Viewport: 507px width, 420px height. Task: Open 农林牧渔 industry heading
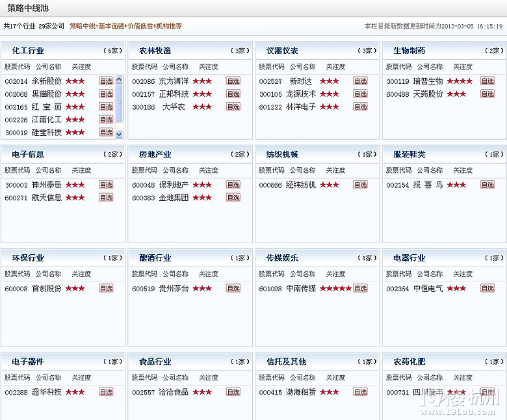155,51
